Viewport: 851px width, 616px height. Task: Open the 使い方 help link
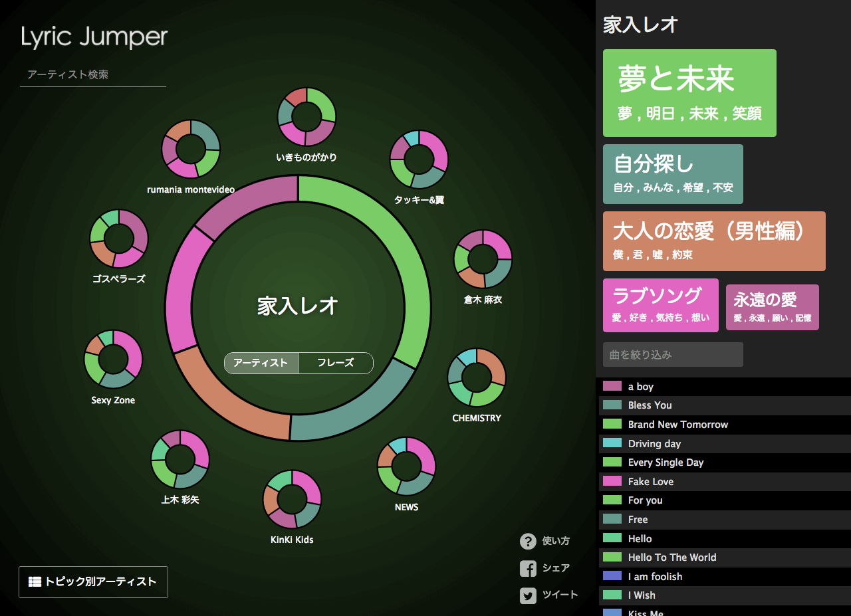pos(556,541)
